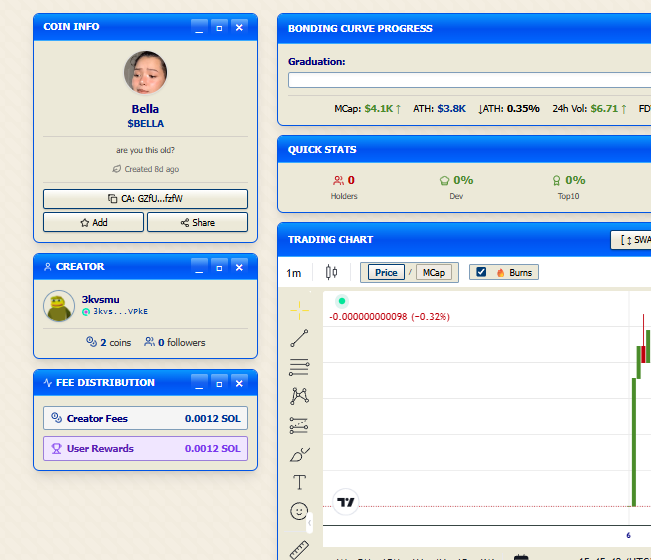Select the brush drawing tool

299,454
